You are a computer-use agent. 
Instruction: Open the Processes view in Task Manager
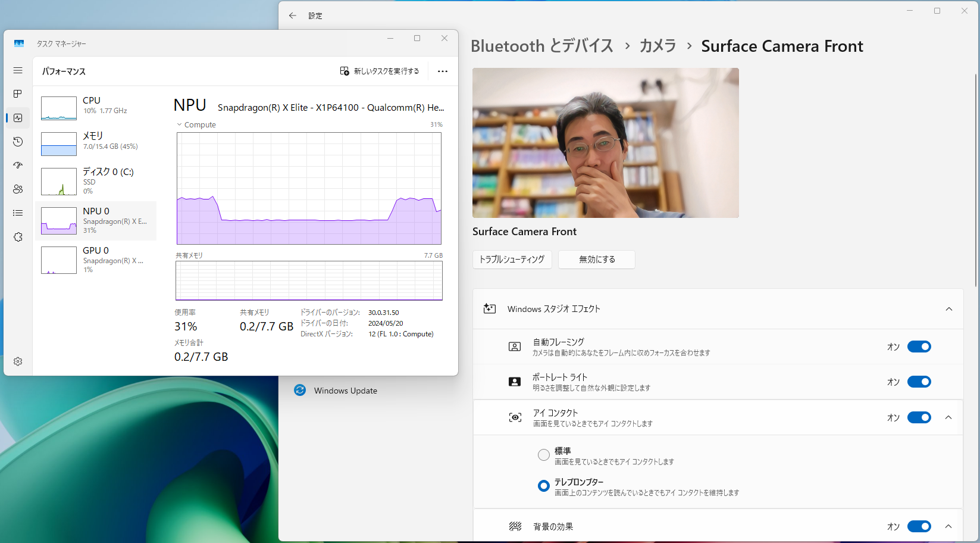coord(17,93)
